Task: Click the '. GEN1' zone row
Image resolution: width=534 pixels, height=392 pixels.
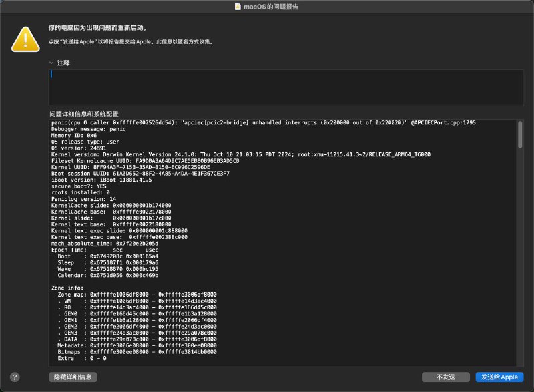Action: [137, 320]
